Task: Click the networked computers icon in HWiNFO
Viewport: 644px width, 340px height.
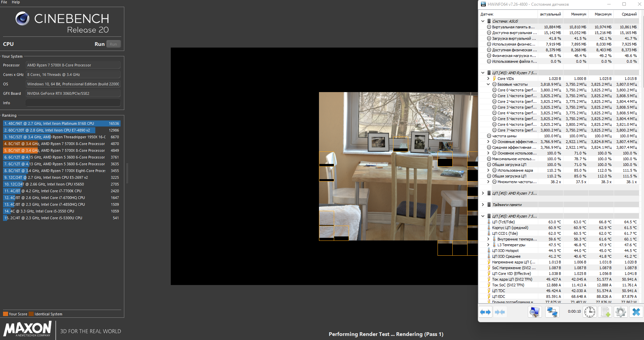Action: [x=552, y=312]
